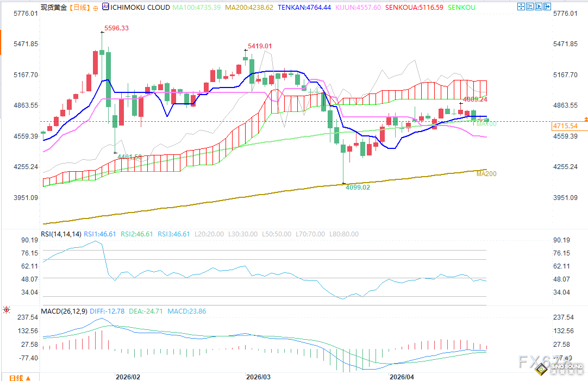The width and height of the screenshot is (588, 381).
Task: Click the red sun icon beside MACD
Action: 6,310
